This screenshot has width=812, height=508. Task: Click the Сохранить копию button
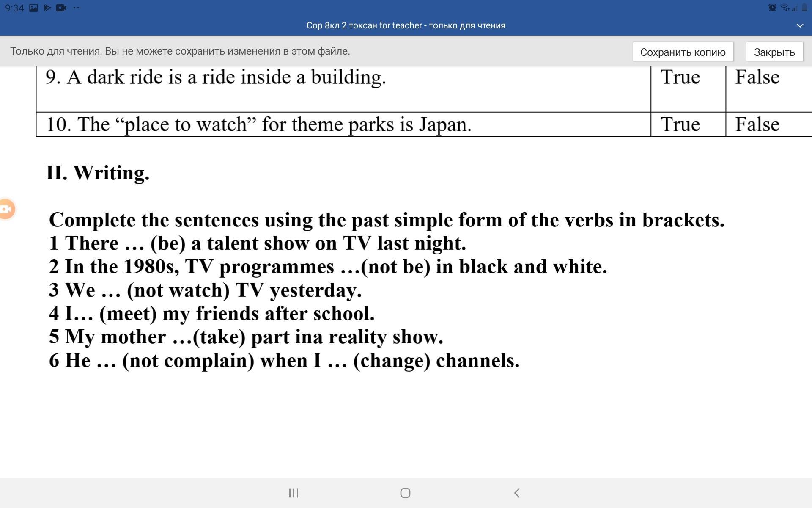[683, 52]
